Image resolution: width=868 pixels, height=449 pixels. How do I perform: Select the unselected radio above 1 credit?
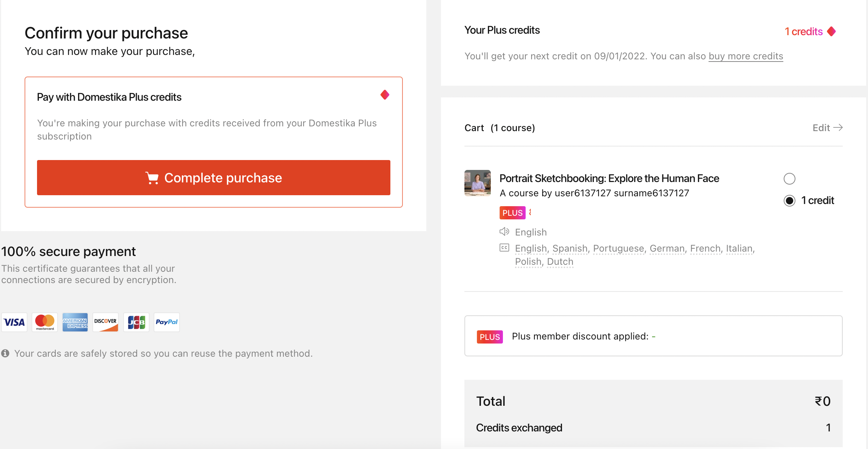click(790, 179)
